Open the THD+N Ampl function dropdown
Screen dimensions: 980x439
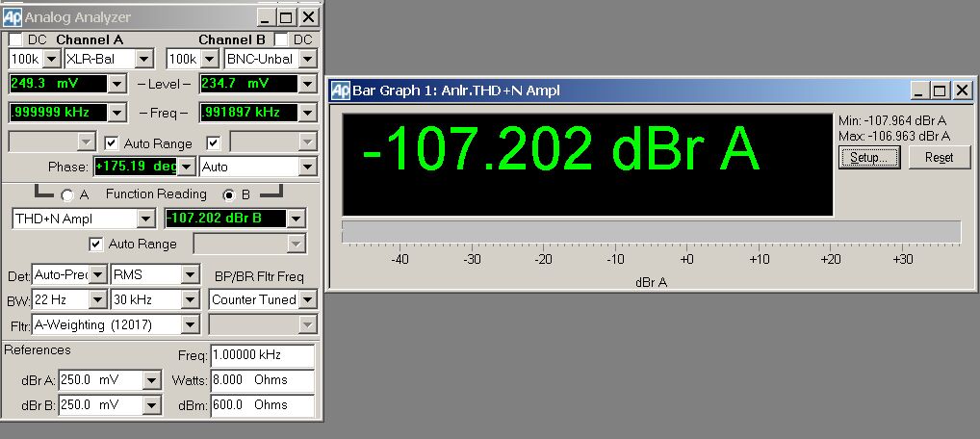145,219
